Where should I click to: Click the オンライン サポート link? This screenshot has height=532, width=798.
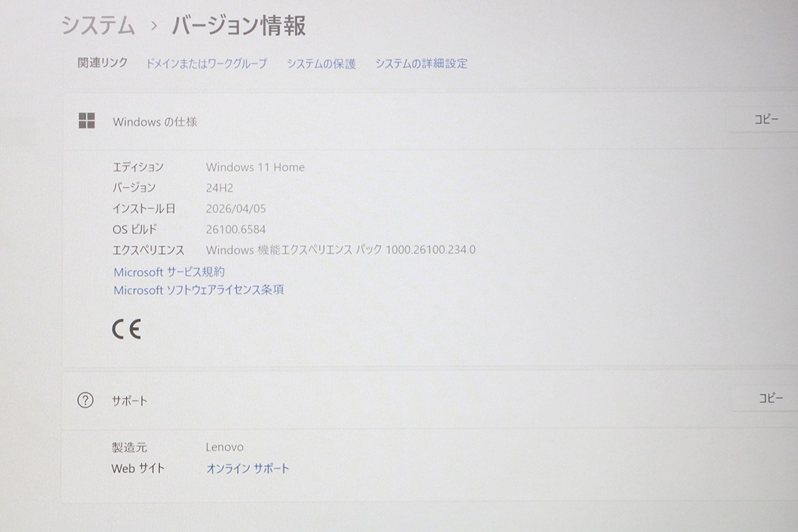click(247, 467)
